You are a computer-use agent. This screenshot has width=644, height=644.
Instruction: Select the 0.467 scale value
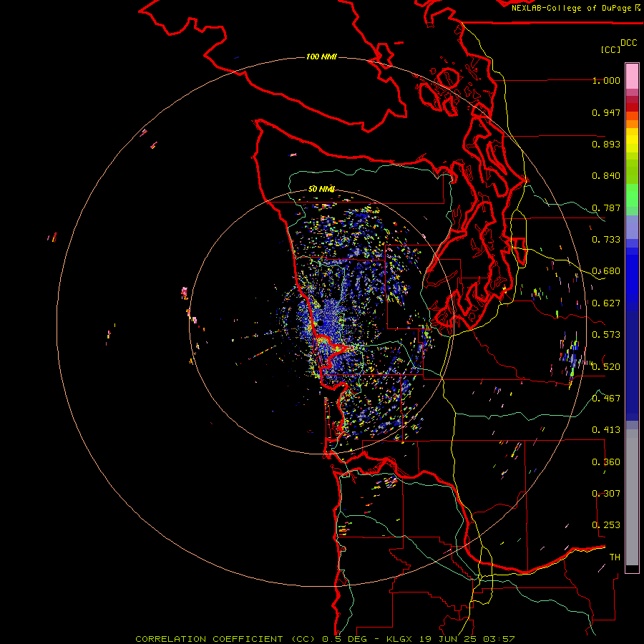(606, 398)
